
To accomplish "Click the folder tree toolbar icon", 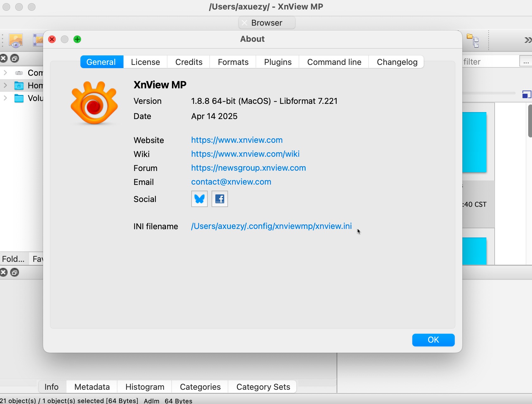I will (x=473, y=41).
